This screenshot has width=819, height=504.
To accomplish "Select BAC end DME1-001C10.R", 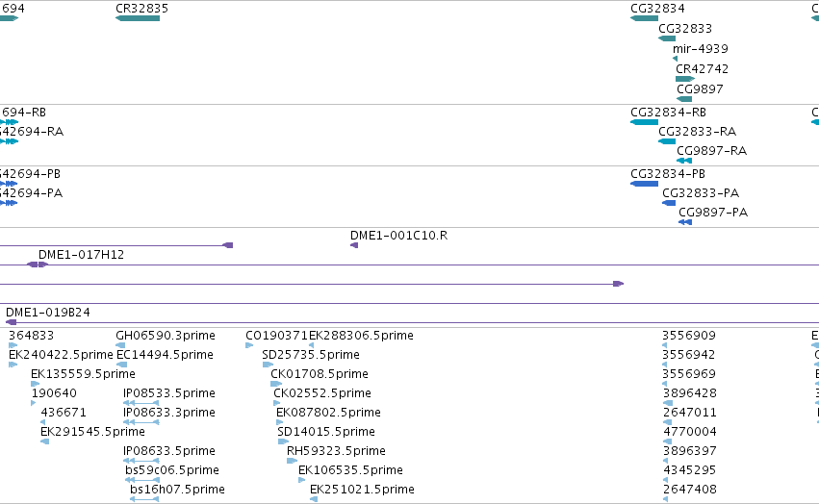I will coord(398,236).
